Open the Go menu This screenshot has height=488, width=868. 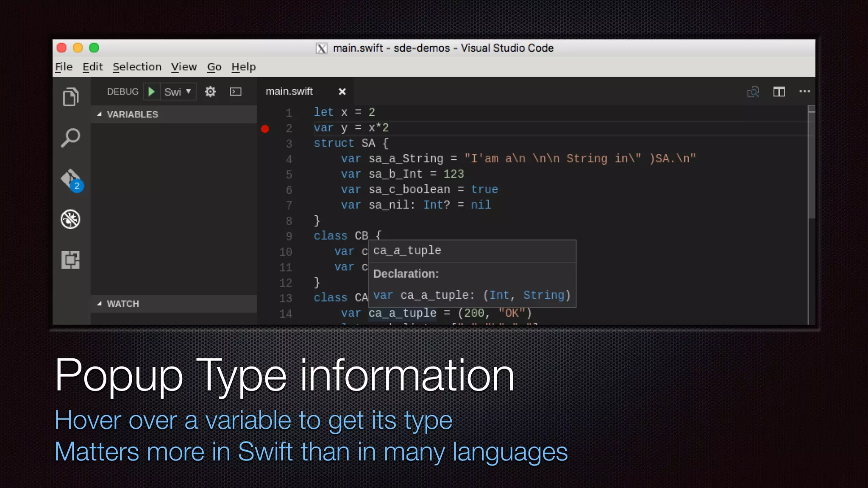point(214,67)
